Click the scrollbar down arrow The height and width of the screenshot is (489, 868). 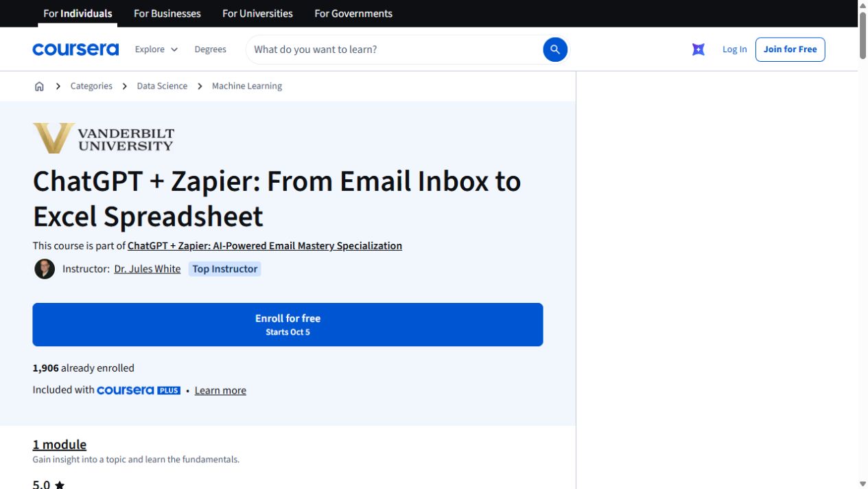tap(863, 484)
